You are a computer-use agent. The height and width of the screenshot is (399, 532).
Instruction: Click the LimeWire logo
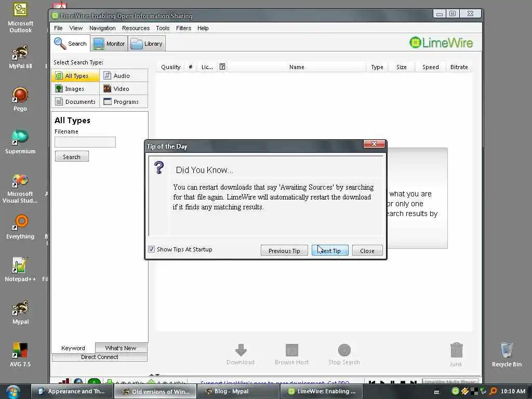[x=441, y=43]
